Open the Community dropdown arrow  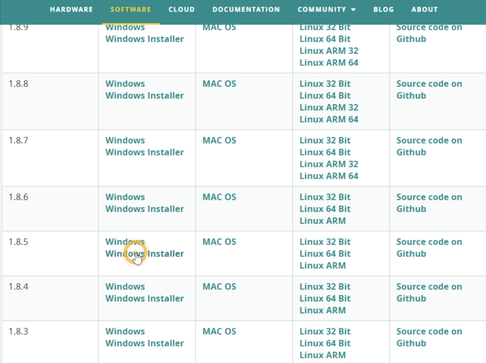353,10
